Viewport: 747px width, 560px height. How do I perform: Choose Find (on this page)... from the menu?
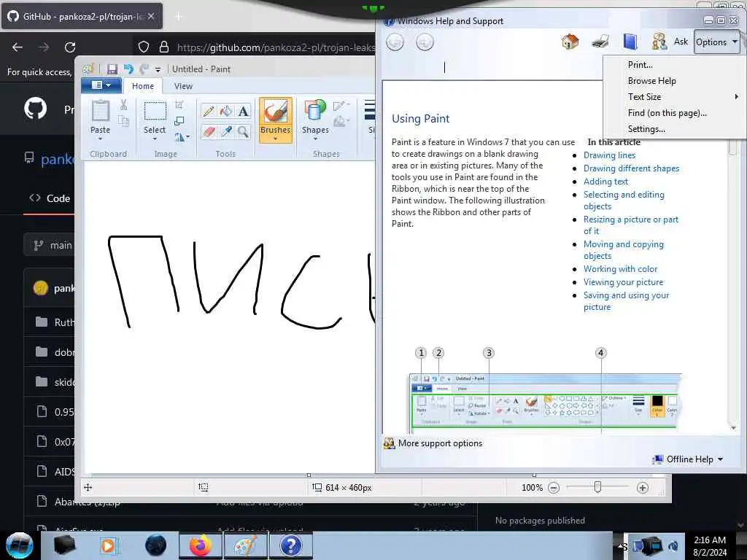[x=667, y=113]
